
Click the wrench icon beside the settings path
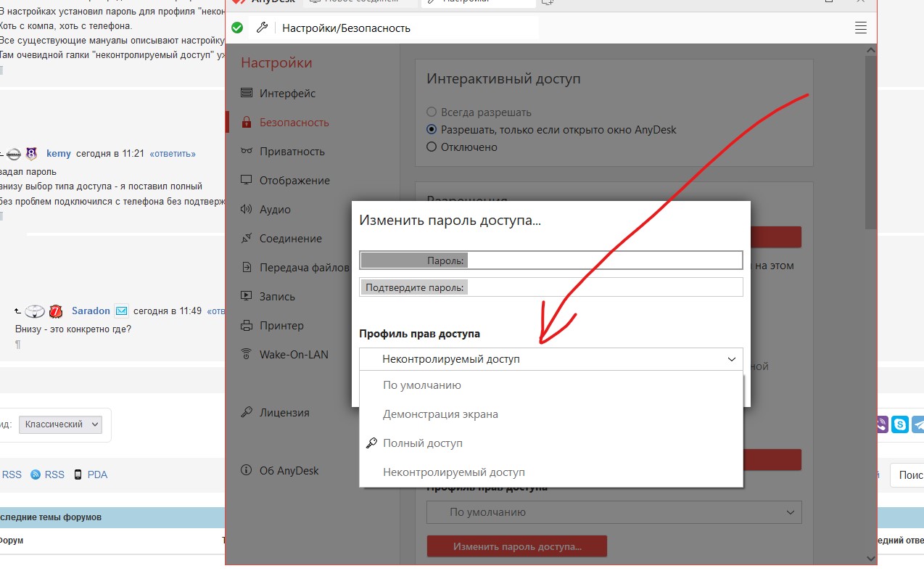tap(263, 28)
